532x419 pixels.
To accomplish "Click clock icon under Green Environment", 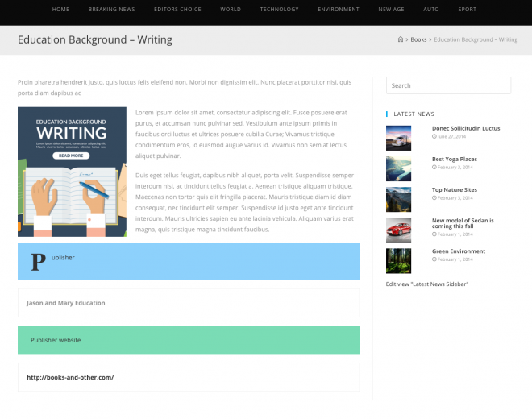I will pyautogui.click(x=434, y=259).
